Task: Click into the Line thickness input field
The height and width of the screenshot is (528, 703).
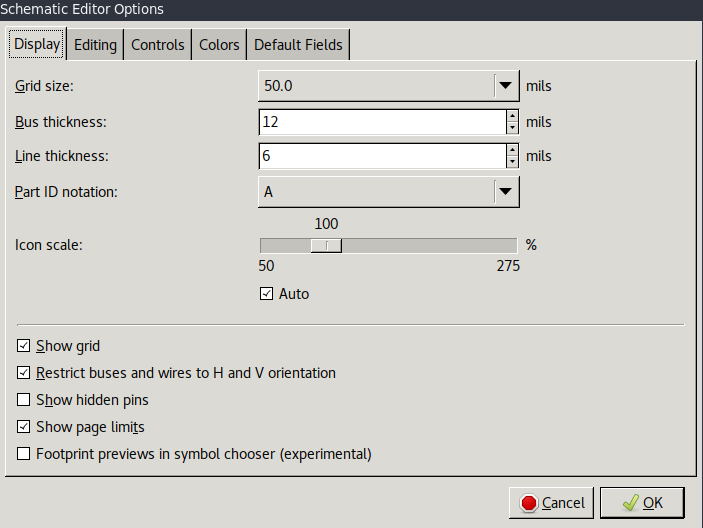Action: (380, 156)
